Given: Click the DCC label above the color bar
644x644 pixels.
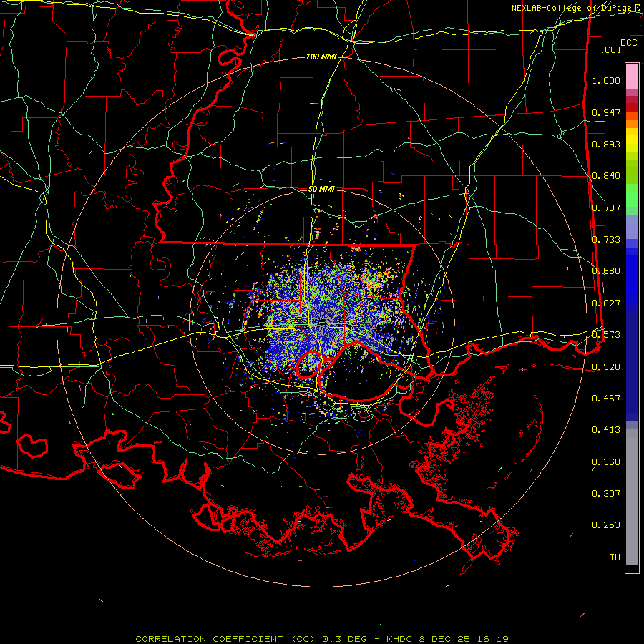Looking at the screenshot, I should pyautogui.click(x=628, y=43).
